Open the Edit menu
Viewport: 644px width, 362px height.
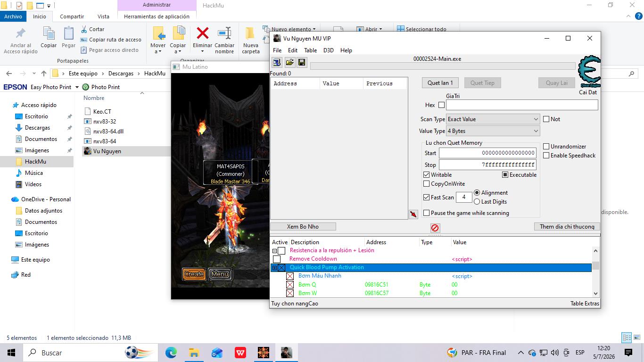[293, 50]
